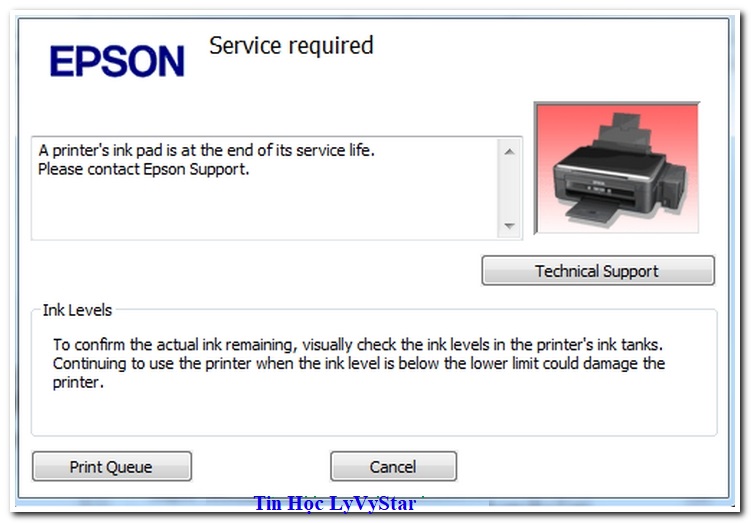This screenshot has height=523, width=751.
Task: Click the To confirm actual ink remaining text
Action: pos(358,344)
